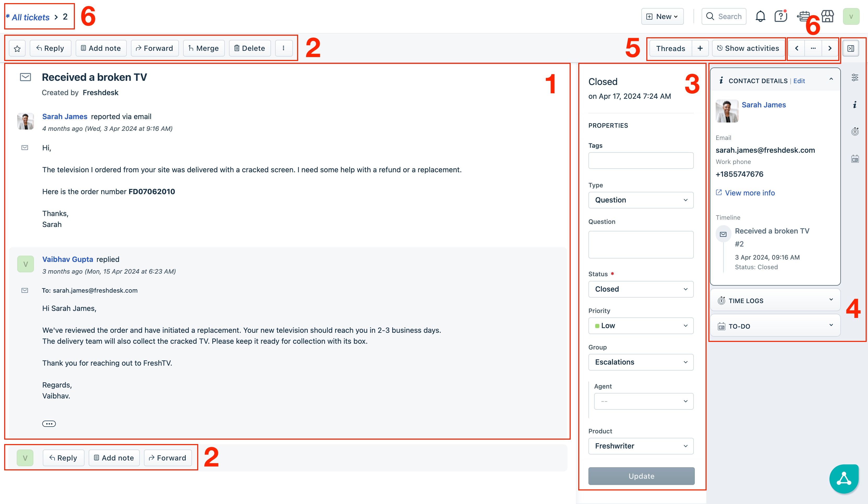Viewport: 868px width, 504px height.
Task: Open the customize widgets sliders icon
Action: pyautogui.click(x=854, y=78)
